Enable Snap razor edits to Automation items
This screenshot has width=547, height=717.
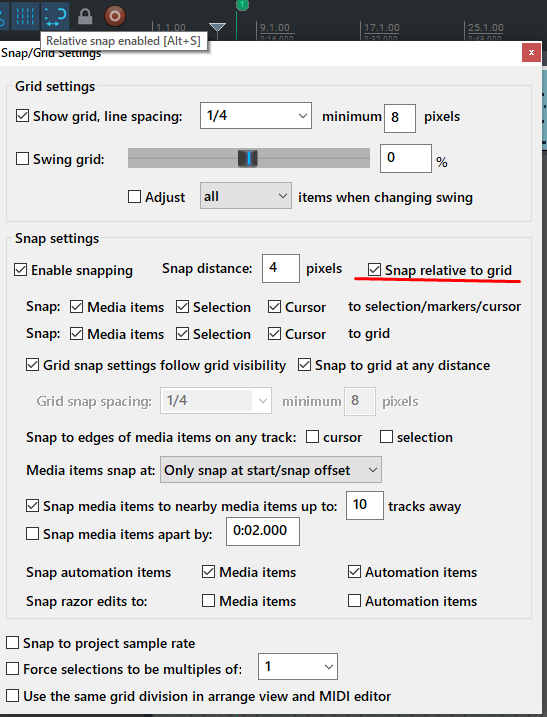[354, 600]
